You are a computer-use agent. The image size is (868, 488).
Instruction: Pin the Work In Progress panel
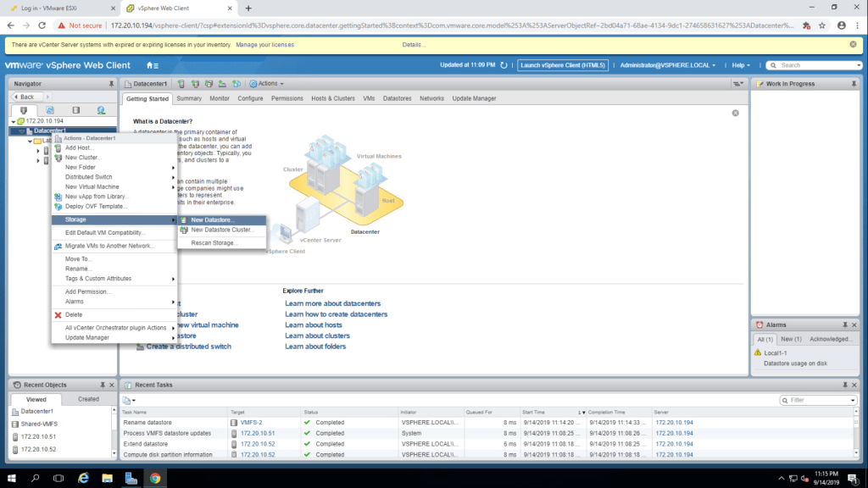click(854, 84)
